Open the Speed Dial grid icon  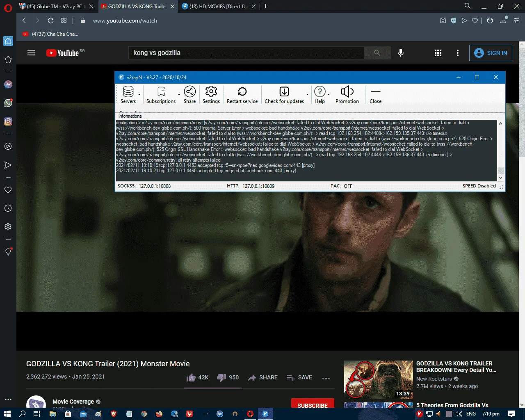point(64,21)
